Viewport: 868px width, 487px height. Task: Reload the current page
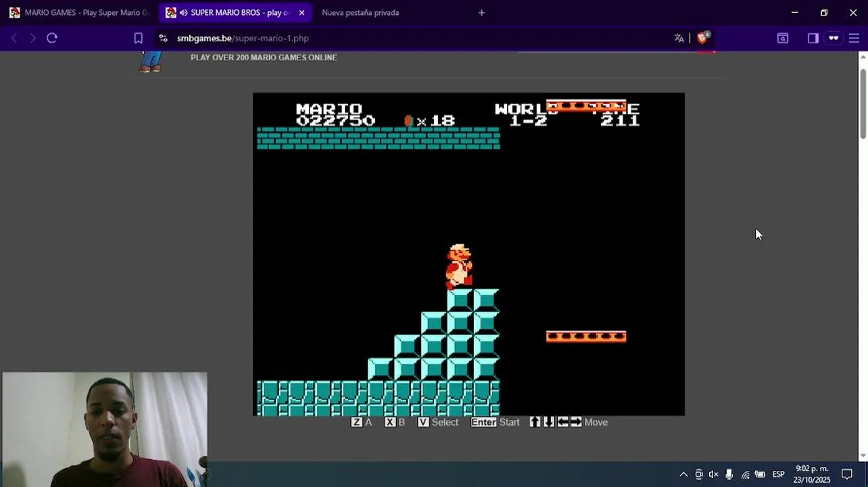point(52,38)
